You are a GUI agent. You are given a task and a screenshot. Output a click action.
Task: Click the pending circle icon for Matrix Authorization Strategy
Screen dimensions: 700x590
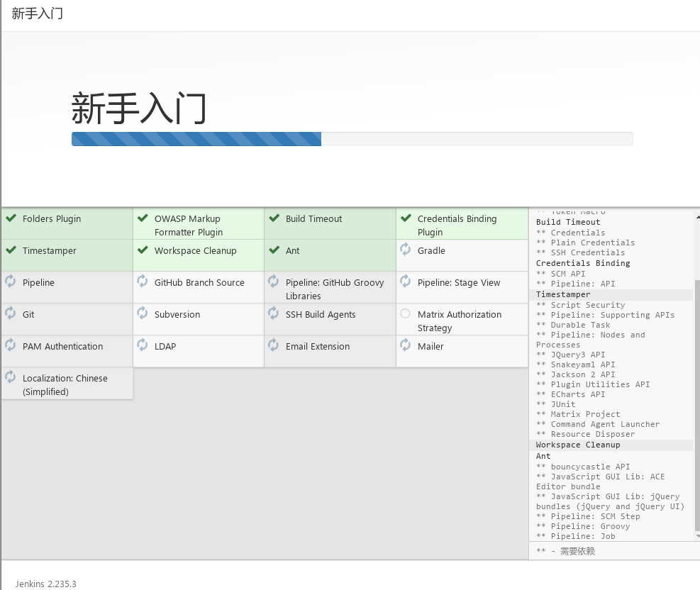pos(405,313)
